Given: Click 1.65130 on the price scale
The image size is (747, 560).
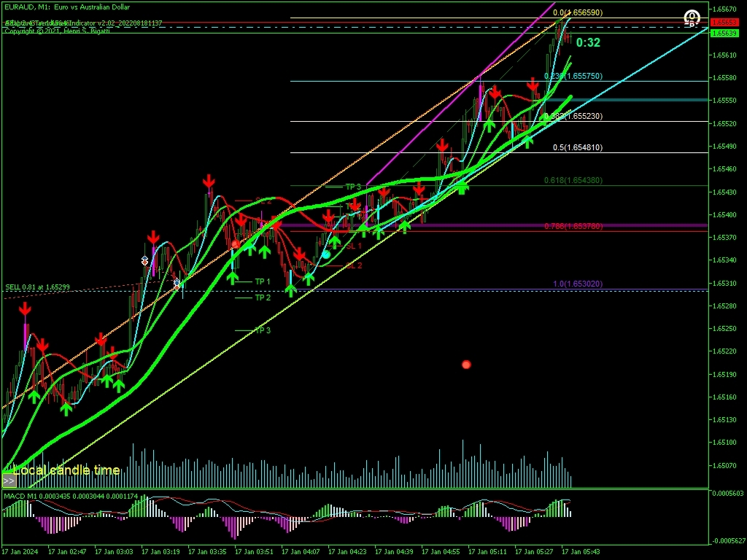Looking at the screenshot, I should coord(724,419).
